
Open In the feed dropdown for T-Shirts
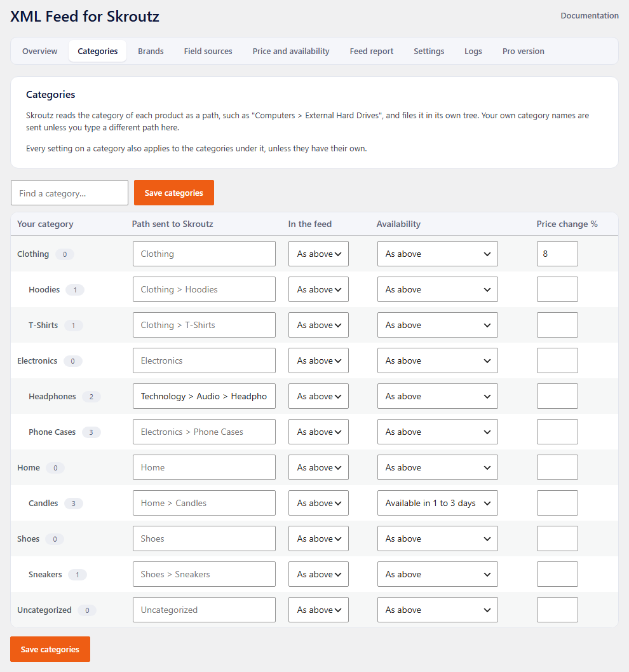[x=318, y=325]
